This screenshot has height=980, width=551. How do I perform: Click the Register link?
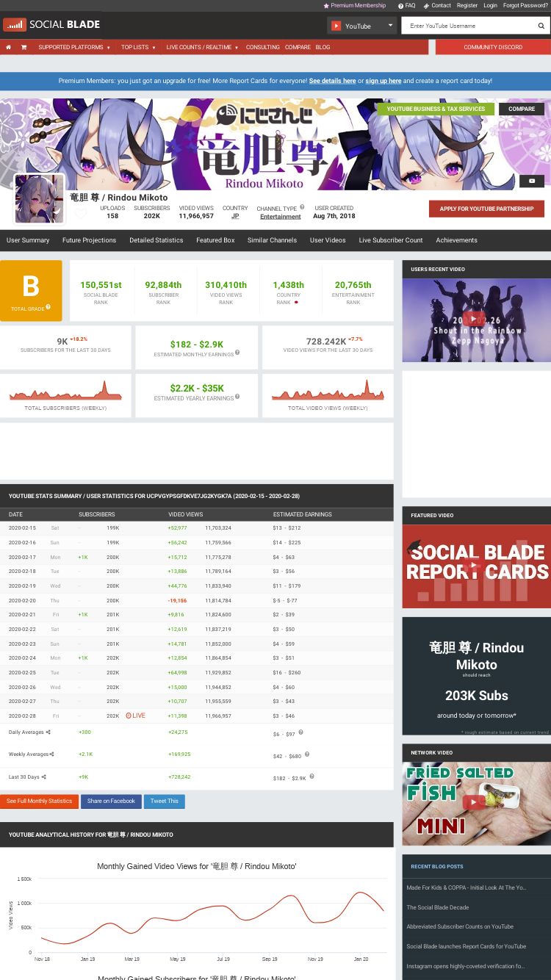pyautogui.click(x=467, y=5)
